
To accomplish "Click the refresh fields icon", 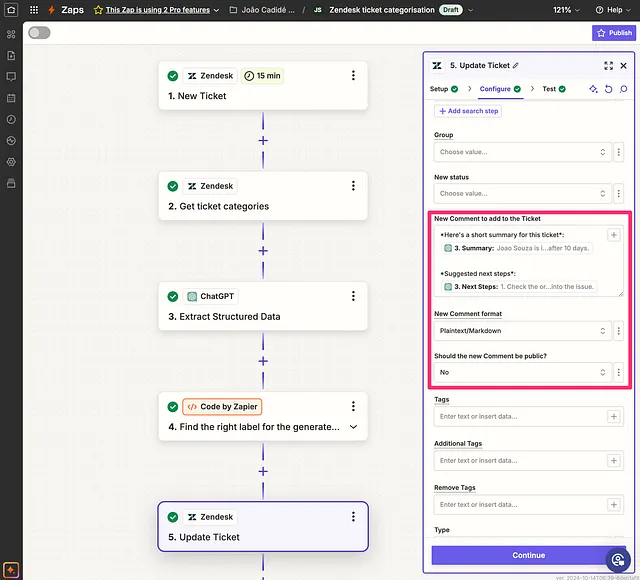I will point(608,89).
